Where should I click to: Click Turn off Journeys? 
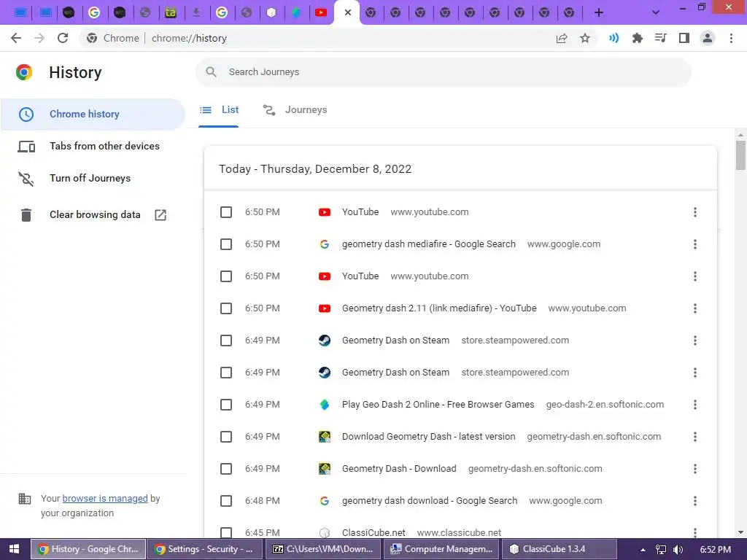click(93, 178)
